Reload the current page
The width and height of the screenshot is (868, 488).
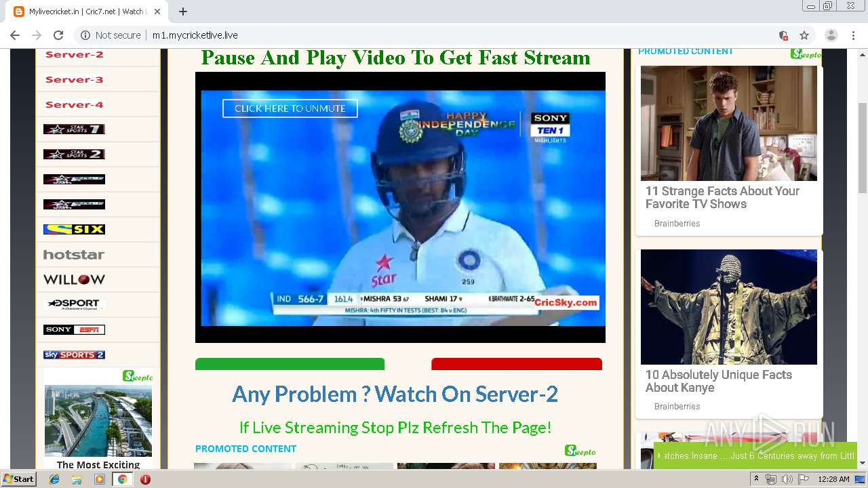pyautogui.click(x=58, y=35)
